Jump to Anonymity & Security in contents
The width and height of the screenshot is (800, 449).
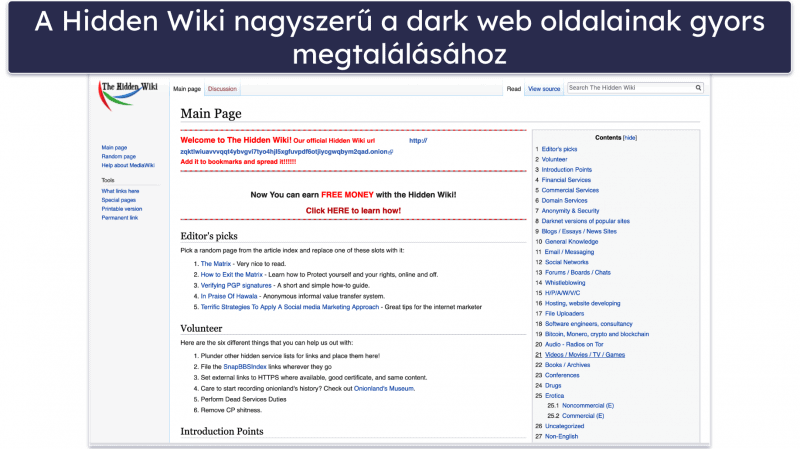pyautogui.click(x=570, y=211)
